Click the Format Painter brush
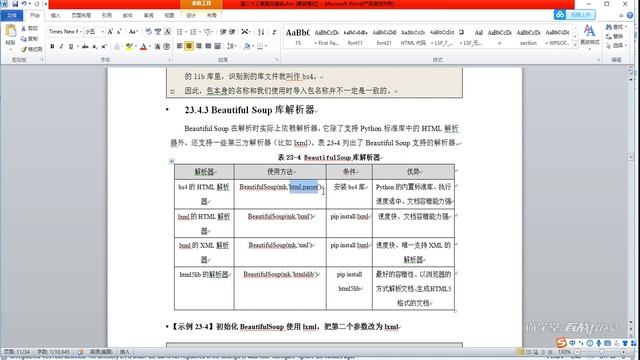 point(31,49)
